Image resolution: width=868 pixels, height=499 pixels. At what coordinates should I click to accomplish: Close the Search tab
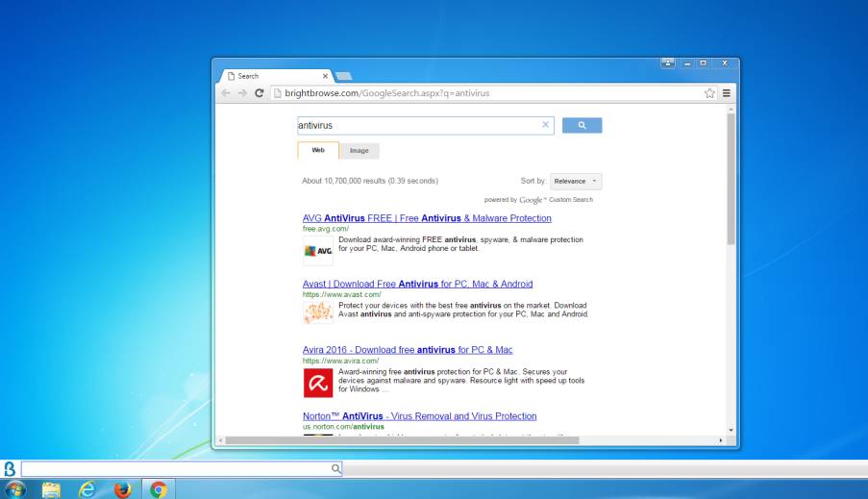(x=325, y=76)
